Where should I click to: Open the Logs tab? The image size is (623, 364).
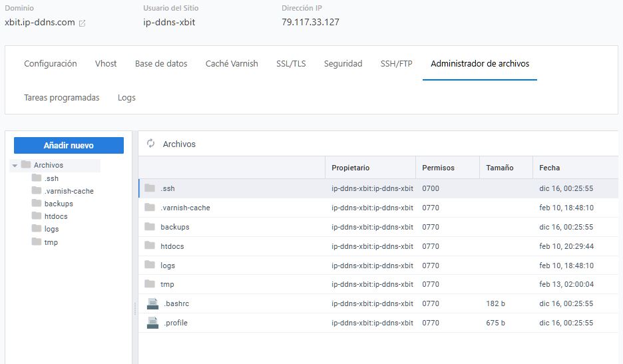coord(126,97)
